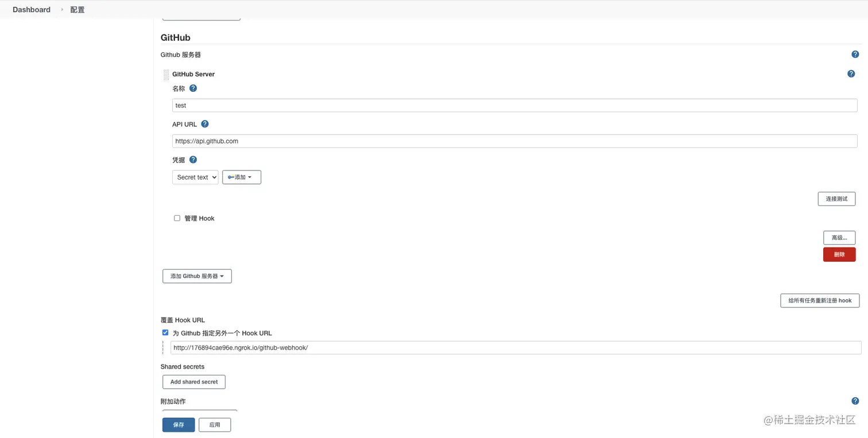Click 给所有任务重新注册 hook button
The image size is (868, 438).
coord(820,300)
